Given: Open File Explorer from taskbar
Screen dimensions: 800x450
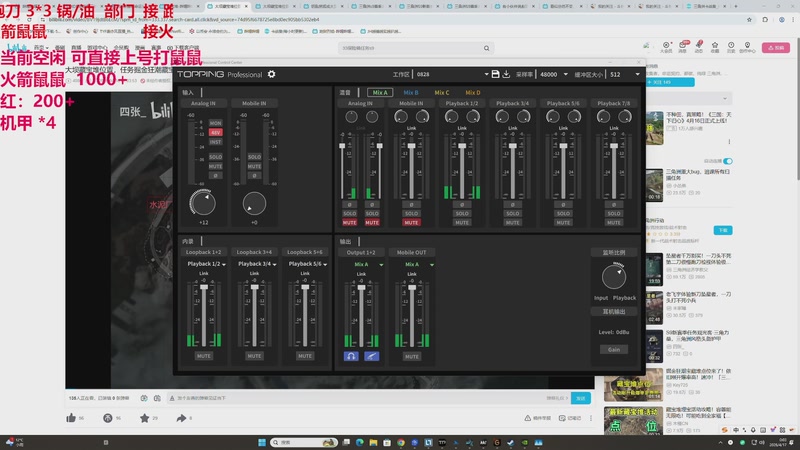Looking at the screenshot, I should coord(373,442).
